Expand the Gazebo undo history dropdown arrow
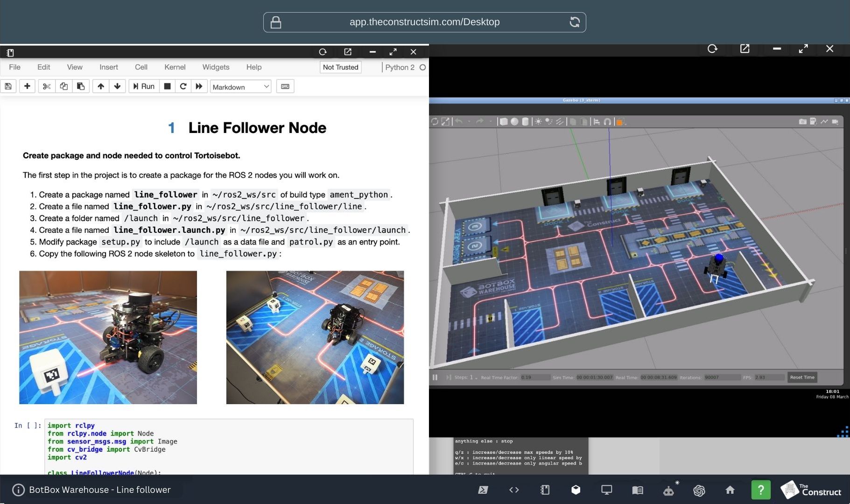This screenshot has height=504, width=850. click(x=469, y=122)
